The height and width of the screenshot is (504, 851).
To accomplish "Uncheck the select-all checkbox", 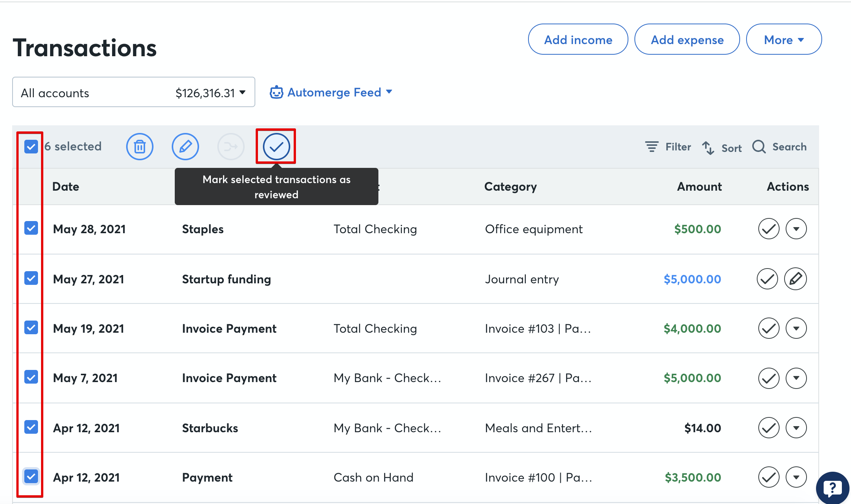I will pos(31,147).
